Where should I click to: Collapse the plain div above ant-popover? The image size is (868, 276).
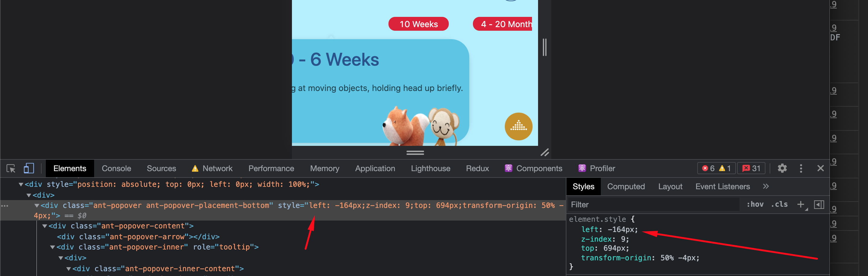pos(29,195)
